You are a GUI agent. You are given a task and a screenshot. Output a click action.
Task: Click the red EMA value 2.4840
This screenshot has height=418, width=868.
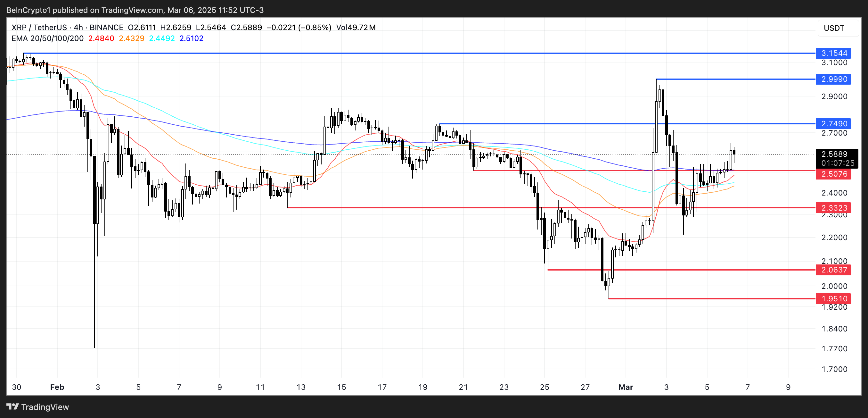(101, 38)
